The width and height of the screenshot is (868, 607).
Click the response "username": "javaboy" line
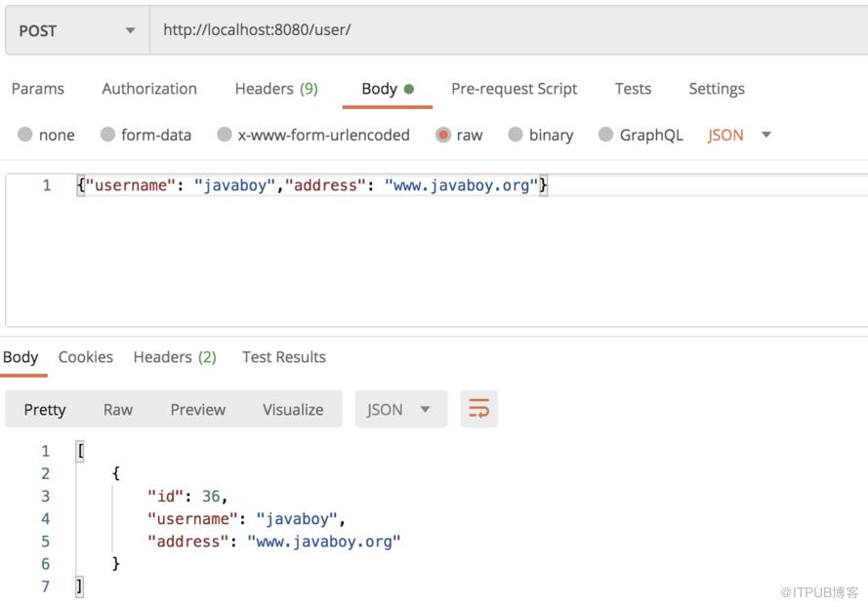coord(246,519)
